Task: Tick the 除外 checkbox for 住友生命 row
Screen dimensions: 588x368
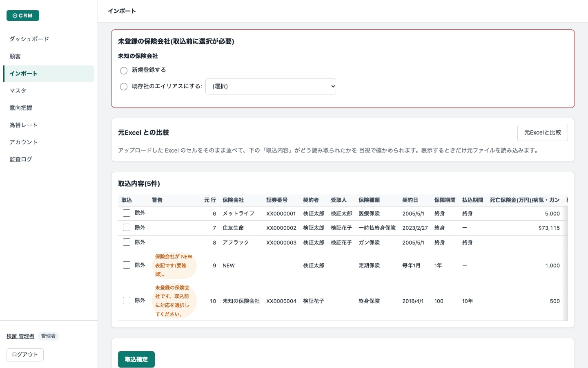Action: [127, 227]
